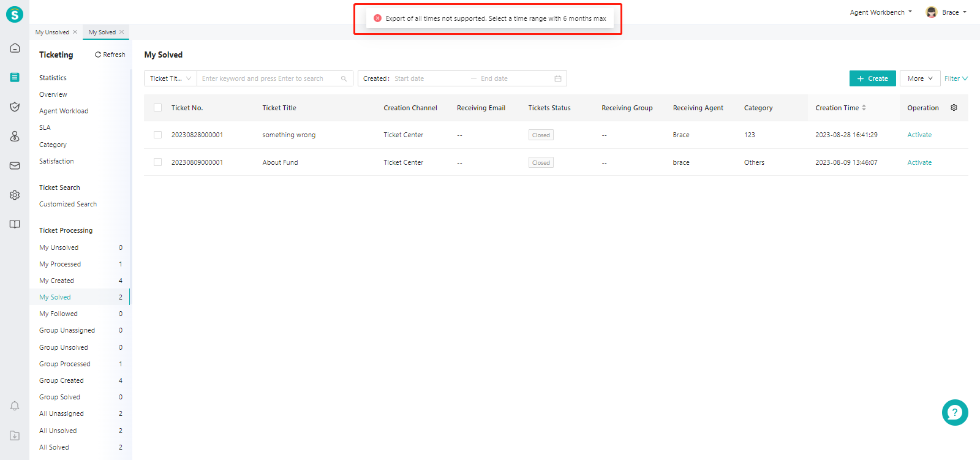Close the My Unsolved tab
This screenshot has width=980, height=460.
click(x=75, y=32)
